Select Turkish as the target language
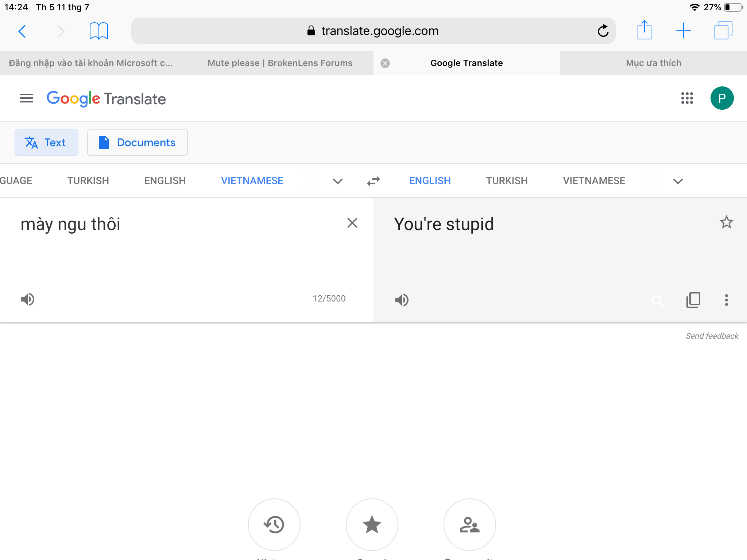Image resolution: width=747 pixels, height=560 pixels. click(x=507, y=181)
